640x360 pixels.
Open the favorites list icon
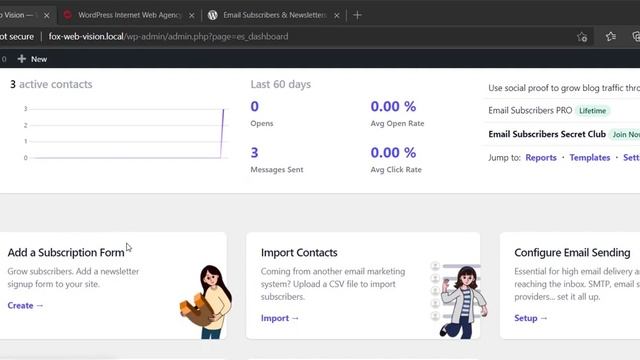click(611, 37)
